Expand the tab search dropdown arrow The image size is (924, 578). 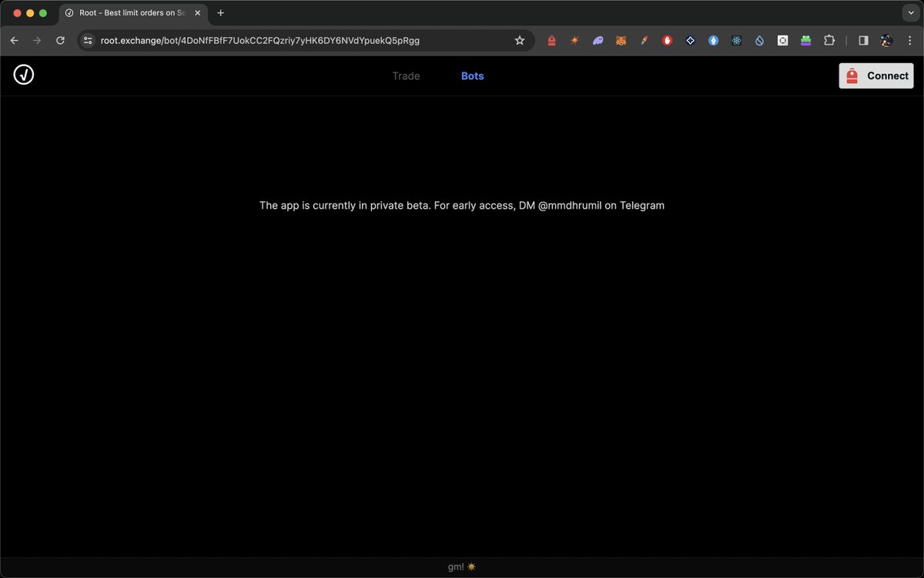909,13
